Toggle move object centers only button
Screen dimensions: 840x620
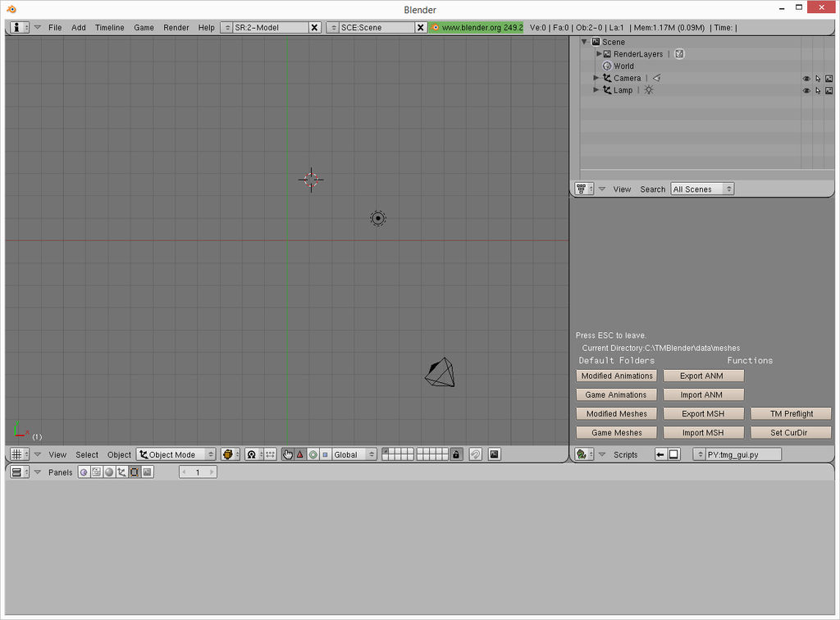[x=271, y=454]
